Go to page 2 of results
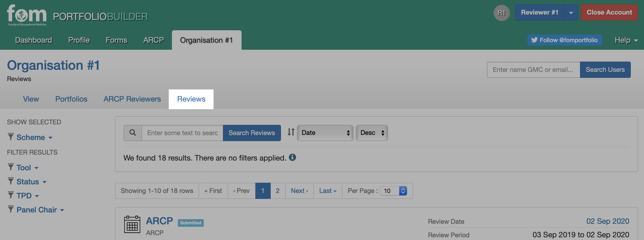Screen dimensions: 644x240 pyautogui.click(x=278, y=191)
